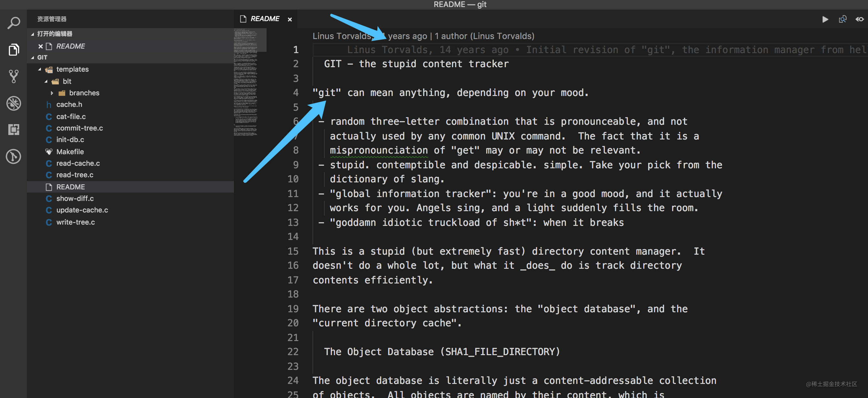Open the GitLens view icon
This screenshot has width=868, height=398.
pos(13,156)
